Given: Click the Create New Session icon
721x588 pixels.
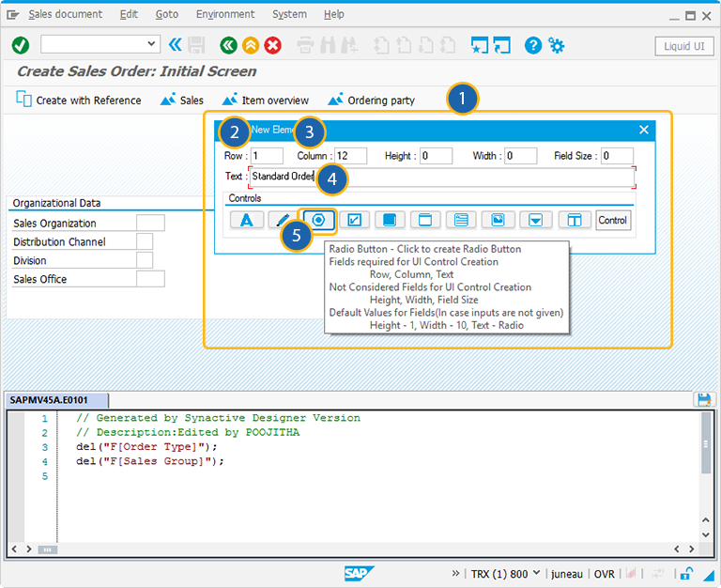Looking at the screenshot, I should click(480, 45).
